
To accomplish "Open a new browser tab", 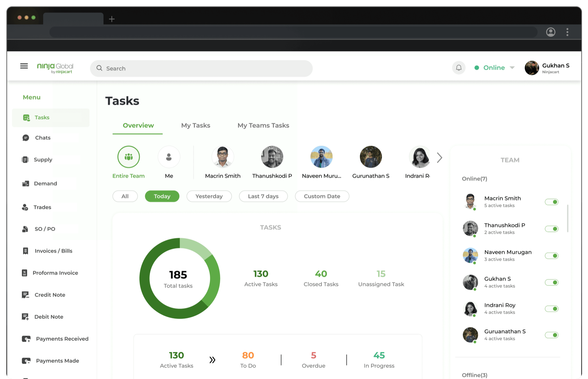I will click(x=112, y=19).
